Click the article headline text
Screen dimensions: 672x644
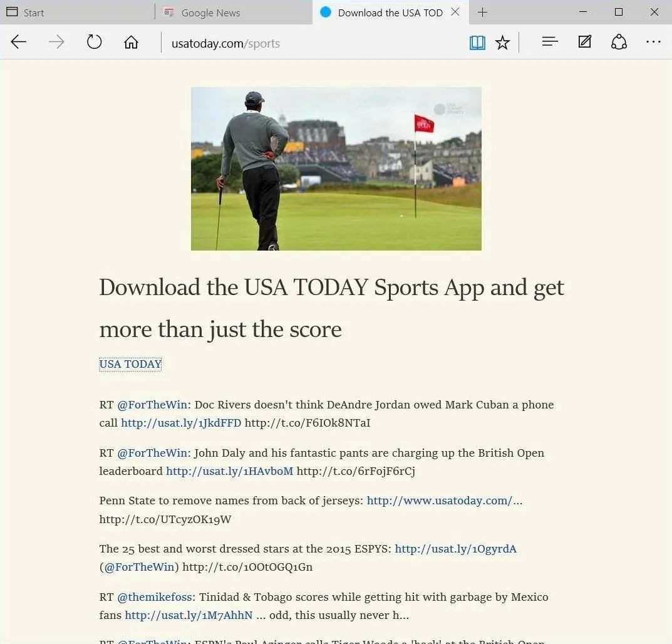[x=331, y=308]
